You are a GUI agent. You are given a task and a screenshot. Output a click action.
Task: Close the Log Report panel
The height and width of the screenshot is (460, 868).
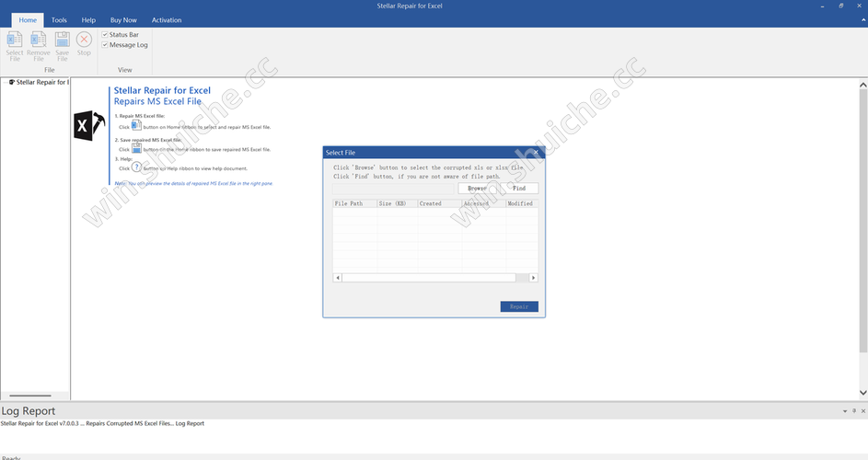click(x=863, y=410)
